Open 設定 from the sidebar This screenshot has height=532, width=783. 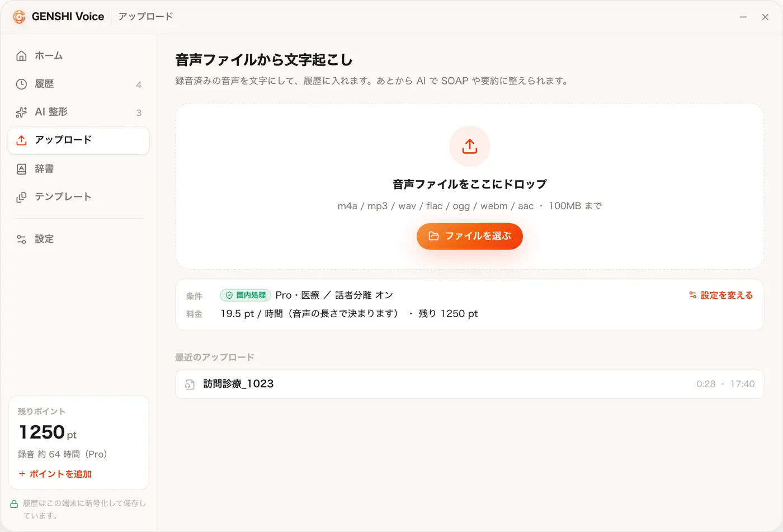click(78, 239)
